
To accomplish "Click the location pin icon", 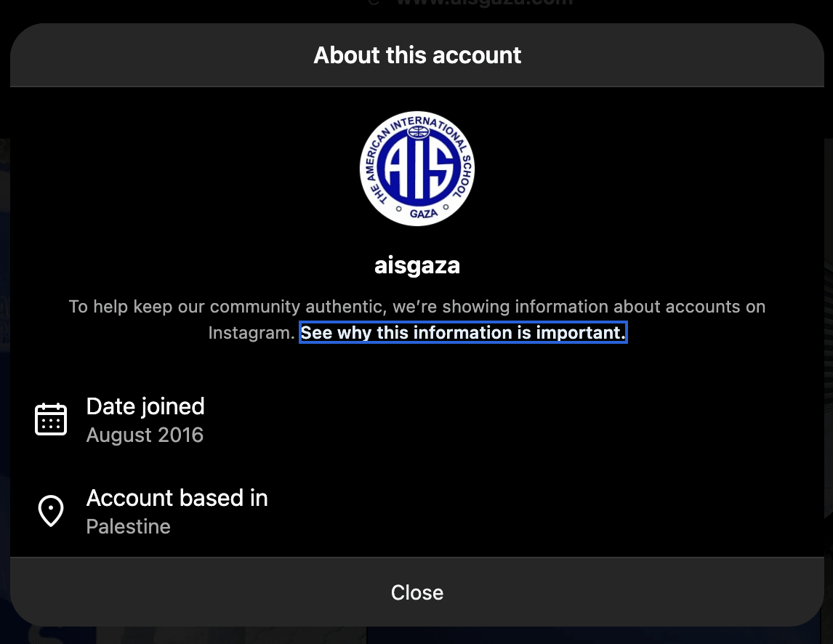I will [51, 511].
